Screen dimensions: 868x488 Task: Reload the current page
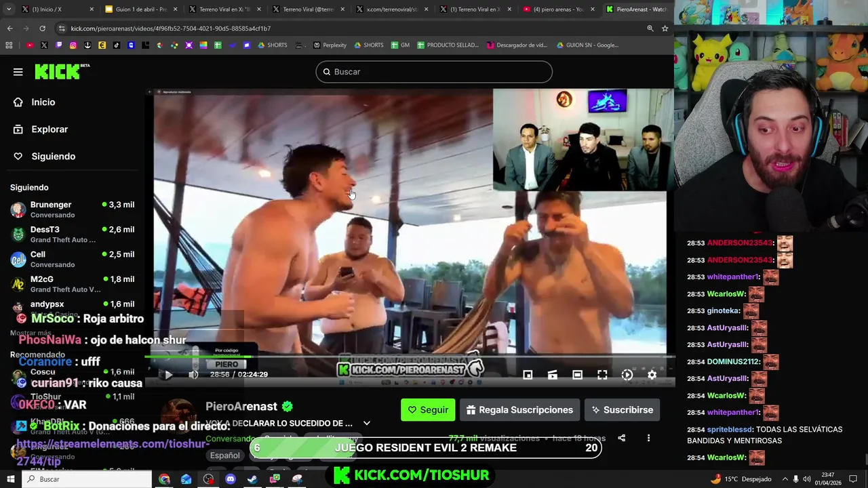coord(42,28)
